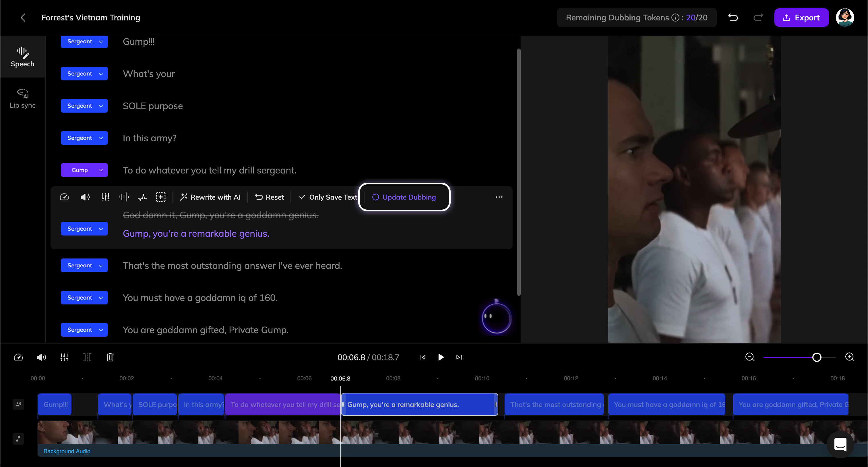Select 'SOLE purpo' timeline clip
Screen dimensions: 868x467
tap(155, 404)
